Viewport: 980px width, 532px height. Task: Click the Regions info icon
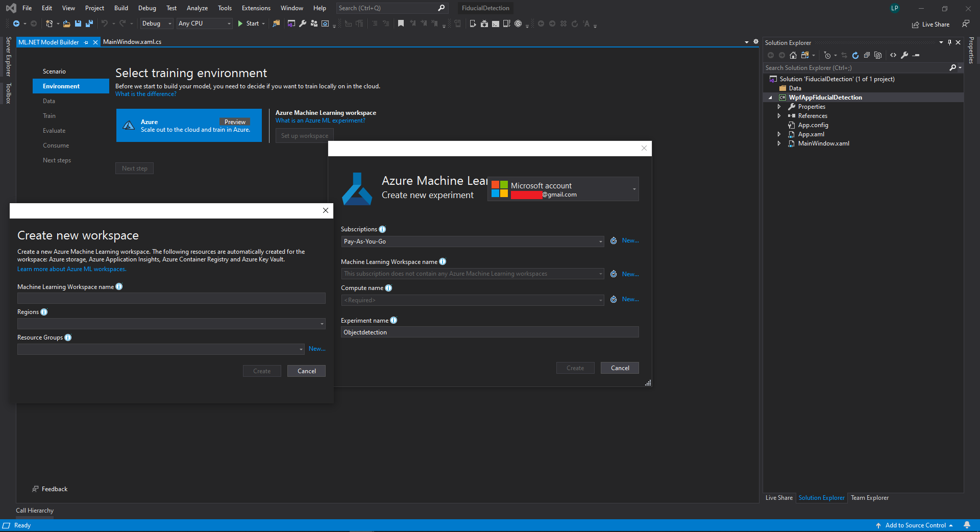click(x=44, y=312)
